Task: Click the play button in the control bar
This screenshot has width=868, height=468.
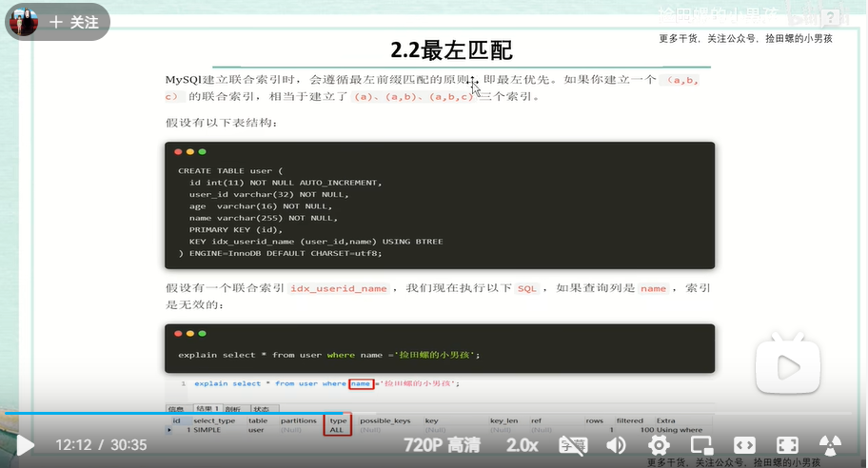Action: 25,445
